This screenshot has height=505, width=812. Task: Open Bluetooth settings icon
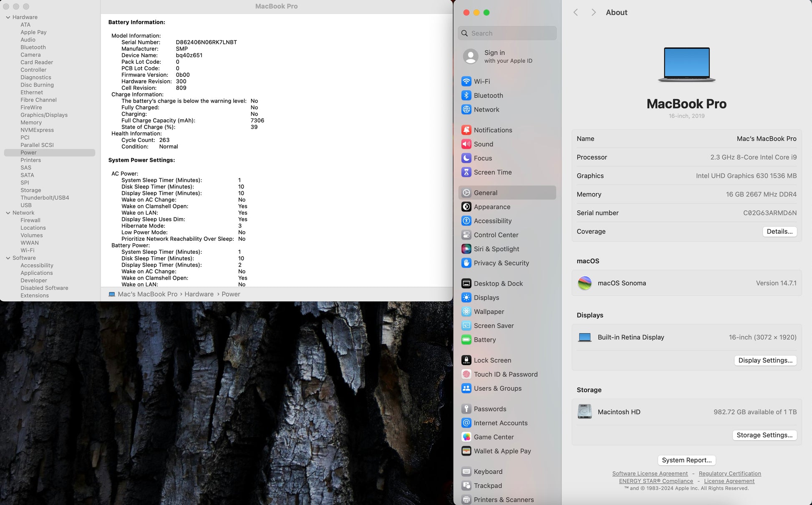(466, 96)
